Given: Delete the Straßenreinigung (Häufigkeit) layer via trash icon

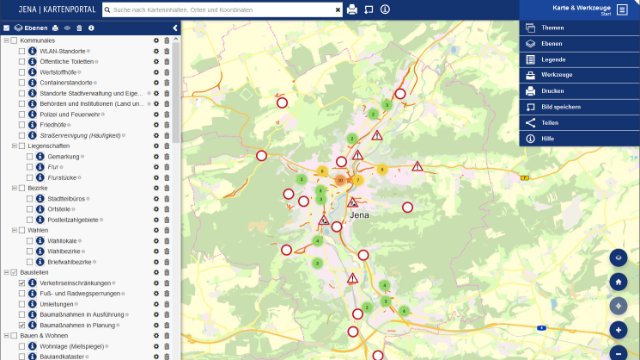Looking at the screenshot, I should coord(167,136).
